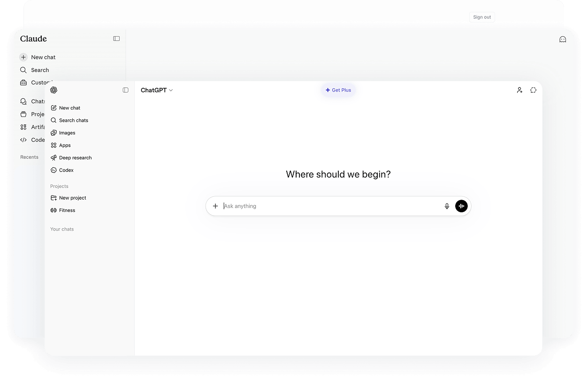Click the Artifacts shapes icon in Claude sidebar
The height and width of the screenshot is (387, 588).
pos(23,127)
